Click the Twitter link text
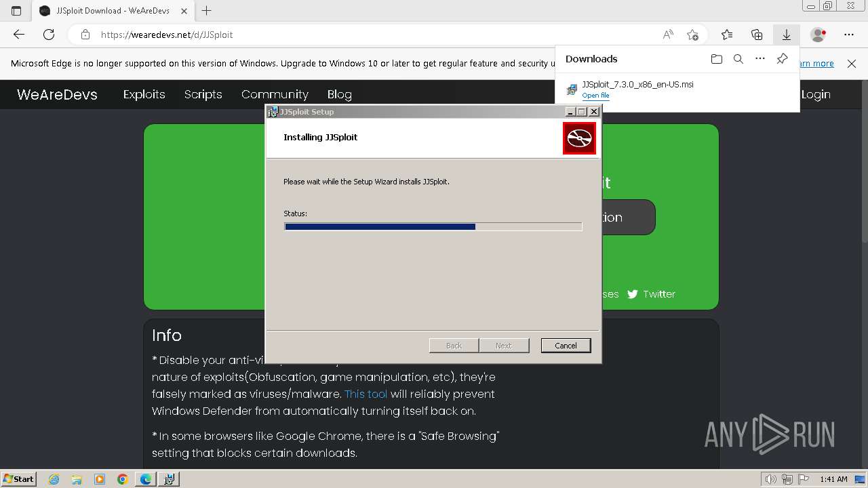The image size is (868, 488). point(659,294)
